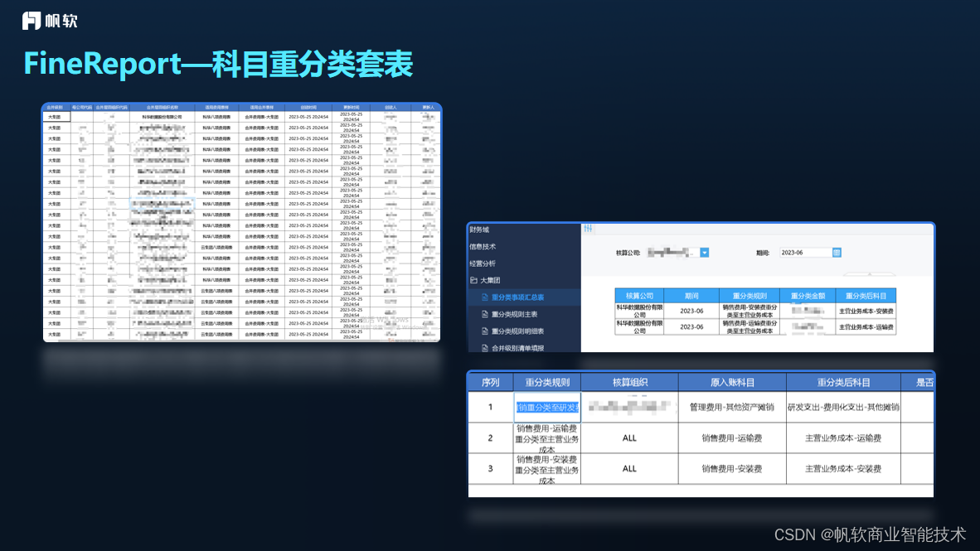Image resolution: width=980 pixels, height=551 pixels.
Task: Click the 核算公司 column header in summary table
Action: coord(639,296)
